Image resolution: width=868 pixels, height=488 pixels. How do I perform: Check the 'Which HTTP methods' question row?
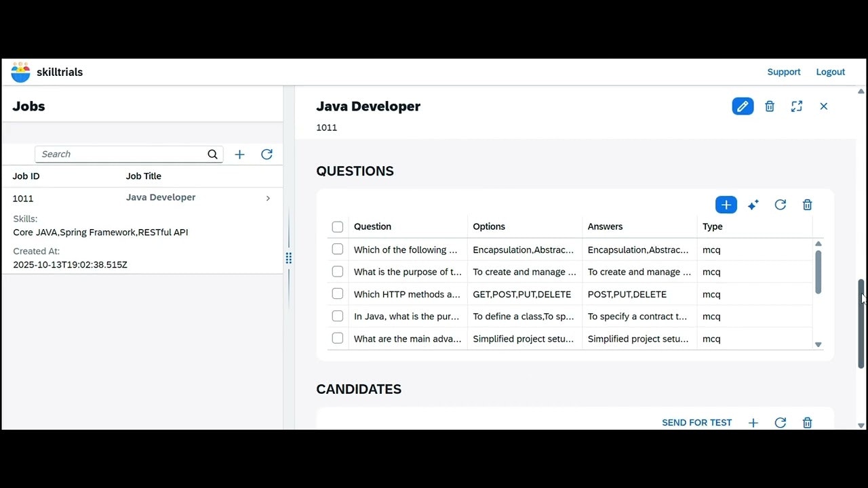point(338,294)
